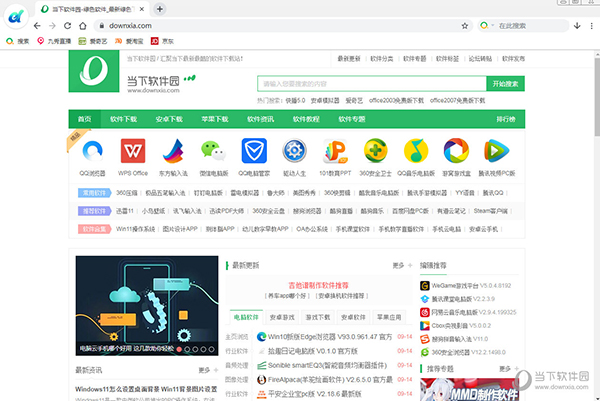Image resolution: width=600 pixels, height=401 pixels.
Task: Open the 软件分类 top link
Action: tap(382, 59)
